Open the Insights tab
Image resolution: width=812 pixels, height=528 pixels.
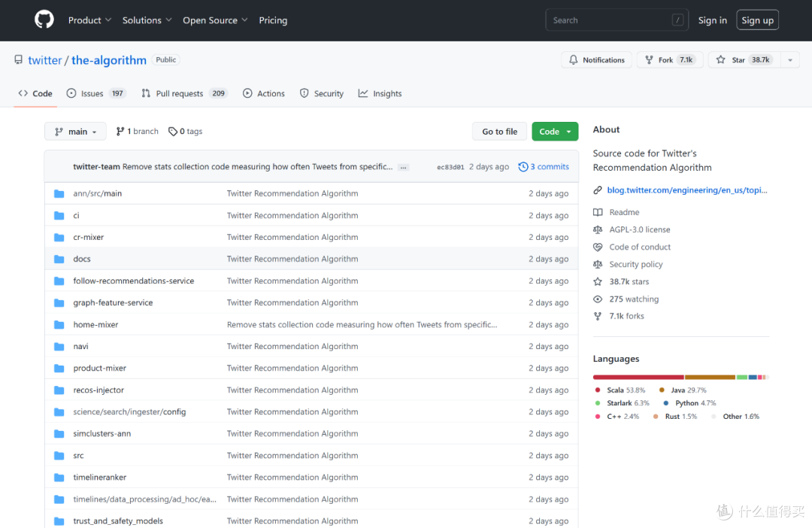click(380, 93)
